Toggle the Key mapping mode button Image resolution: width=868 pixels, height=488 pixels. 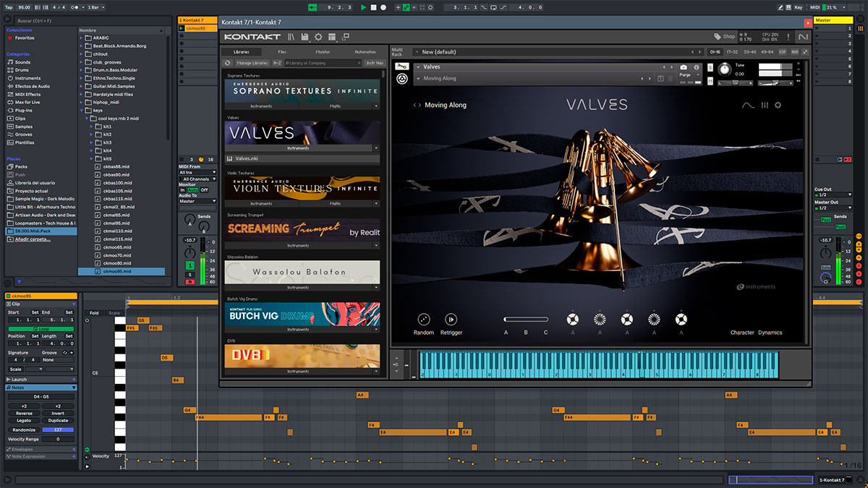click(x=799, y=7)
